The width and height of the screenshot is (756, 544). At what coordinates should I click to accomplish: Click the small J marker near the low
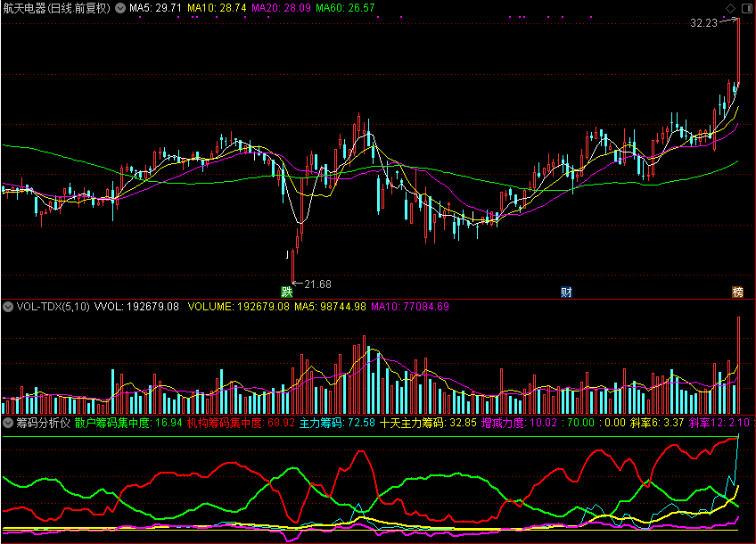click(x=287, y=254)
